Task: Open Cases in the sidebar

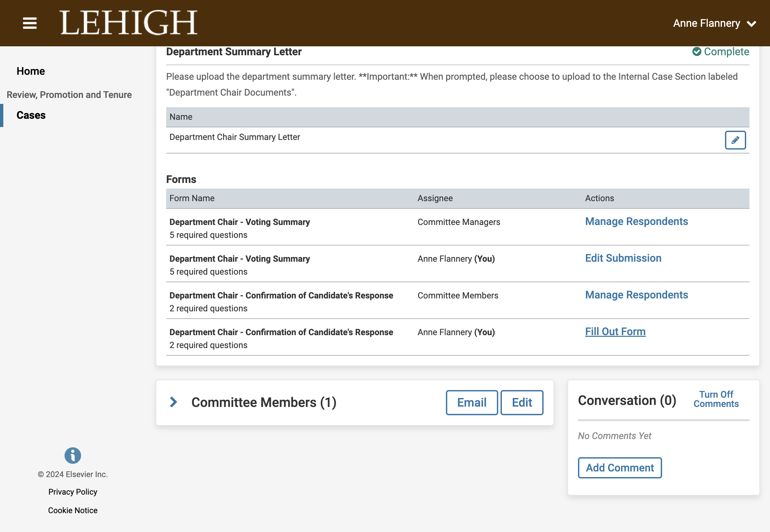Action: click(31, 115)
